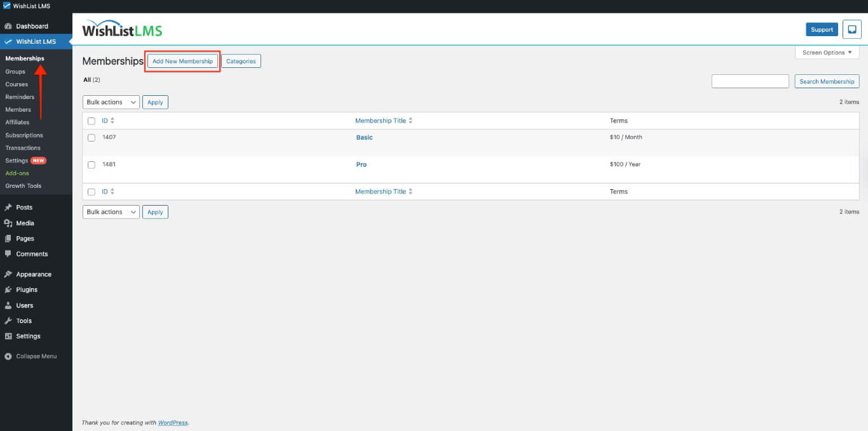This screenshot has width=868, height=431.
Task: Tick the checkbox beside membership 1407
Action: [x=91, y=138]
